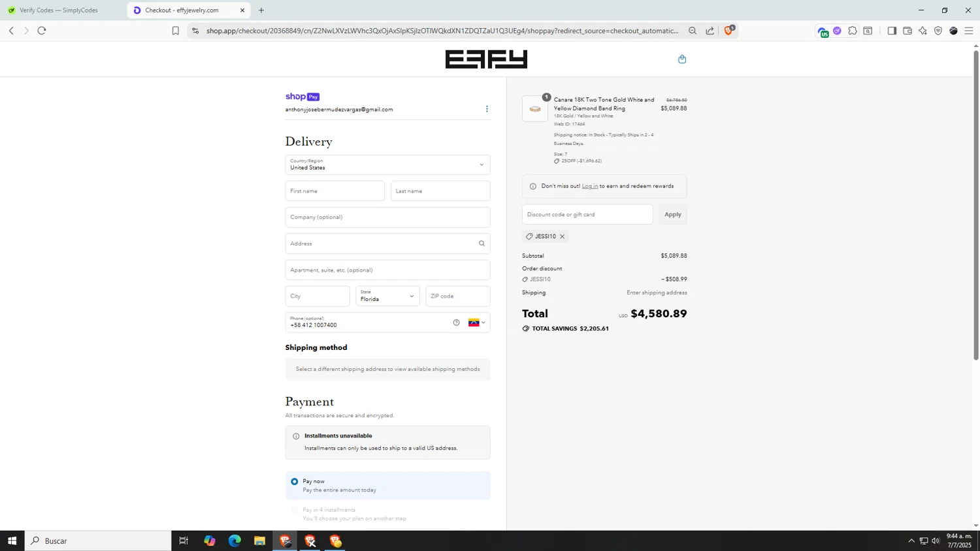Click Installments unavailable notice
This screenshot has height=551, width=980.
pyautogui.click(x=387, y=443)
